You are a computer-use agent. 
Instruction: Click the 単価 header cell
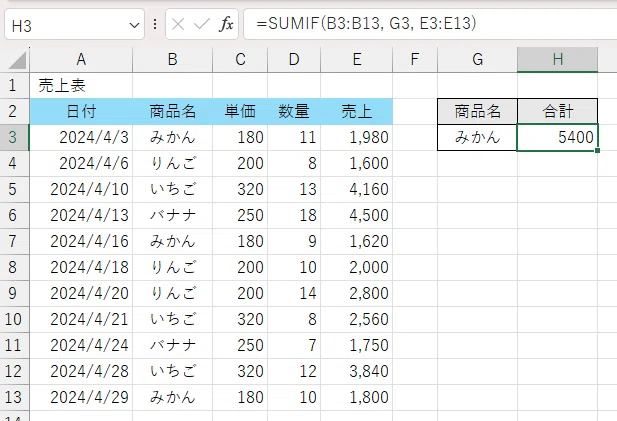tap(240, 111)
